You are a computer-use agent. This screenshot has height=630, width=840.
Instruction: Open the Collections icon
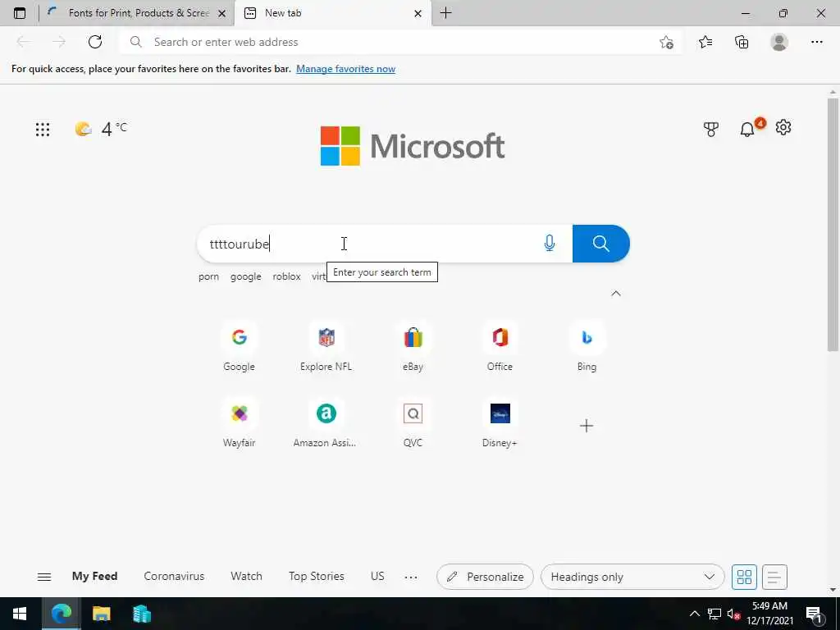742,42
